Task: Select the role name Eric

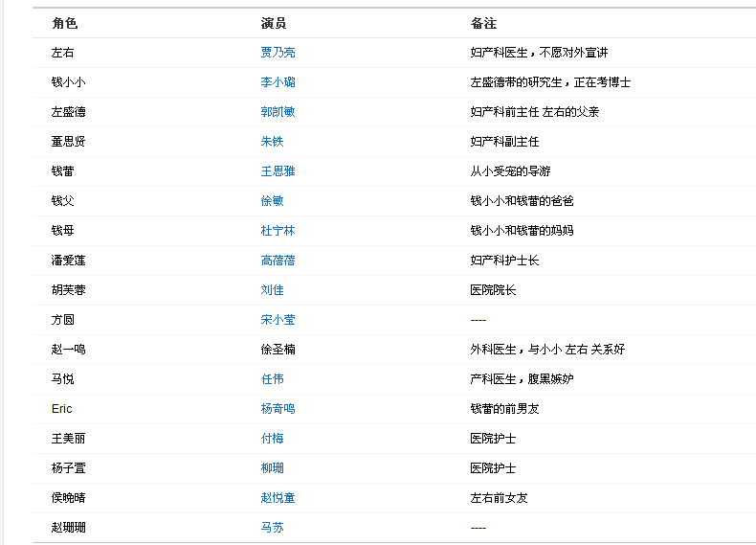Action: (x=61, y=409)
